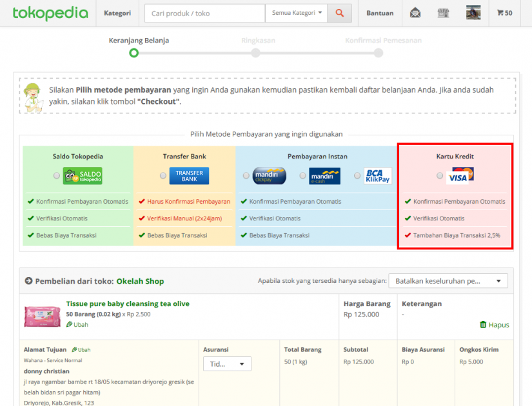Click Ubah next to Alamat Tujuan

pos(84,350)
